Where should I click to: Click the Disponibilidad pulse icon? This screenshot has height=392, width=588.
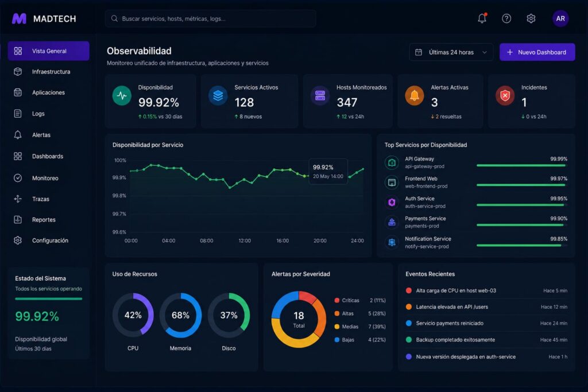tap(122, 96)
